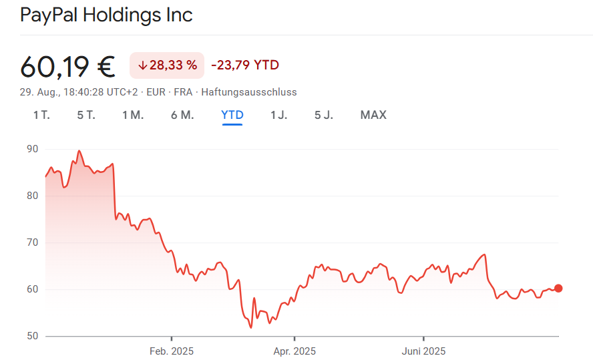
Task: Click the red endpoint dot on chart
Action: pos(558,289)
